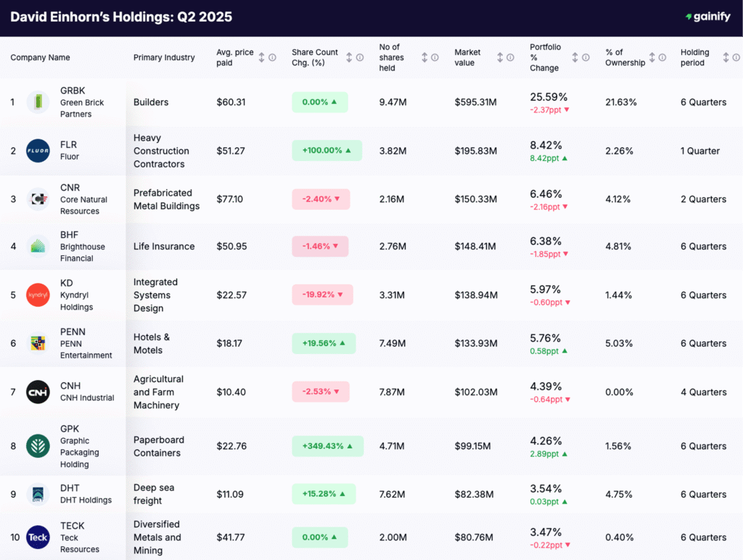Open the BHF ticker link
This screenshot has width=743, height=560.
pos(69,234)
